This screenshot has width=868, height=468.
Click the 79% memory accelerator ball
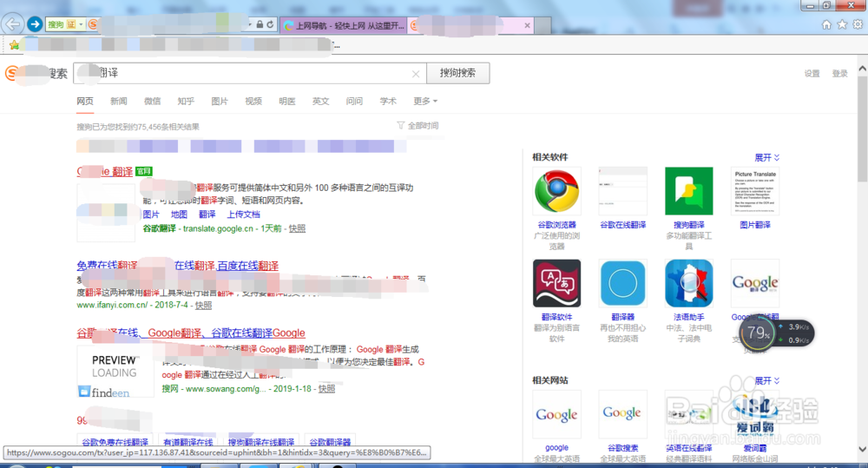(757, 333)
